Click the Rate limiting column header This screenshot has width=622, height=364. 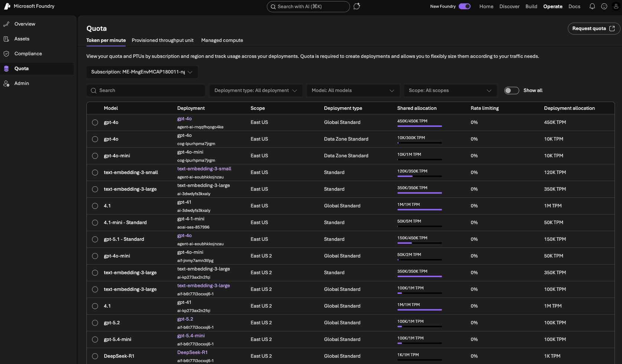point(485,108)
